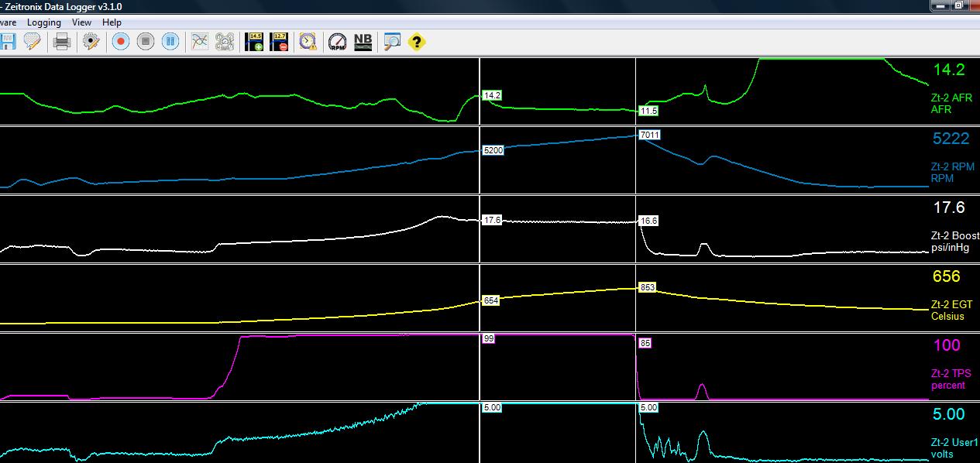Stop the current logging session

145,42
